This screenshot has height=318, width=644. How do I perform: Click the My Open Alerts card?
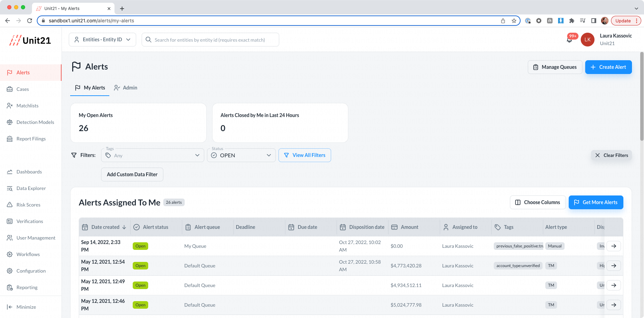(138, 123)
